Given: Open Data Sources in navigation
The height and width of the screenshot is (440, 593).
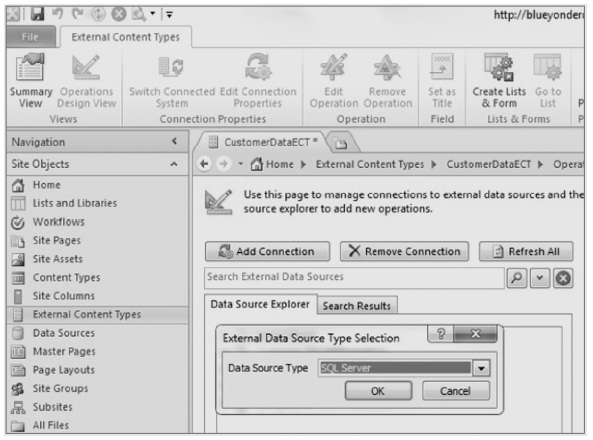Looking at the screenshot, I should 98,333.
